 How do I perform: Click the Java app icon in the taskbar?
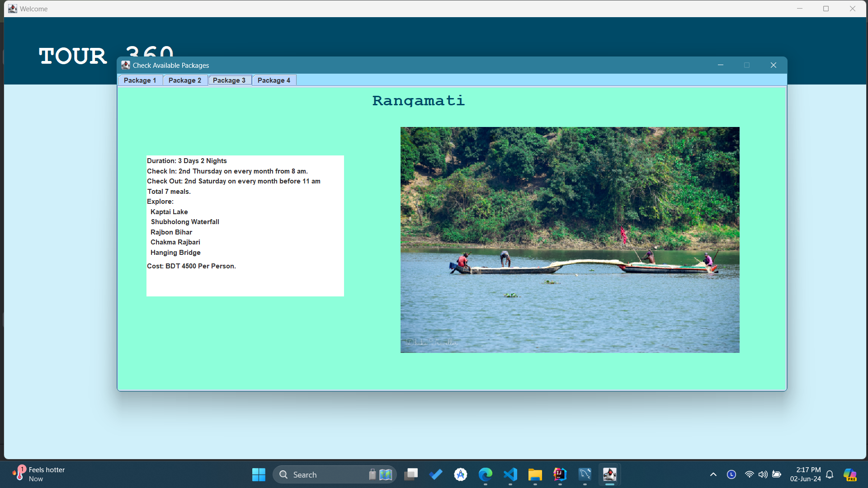(609, 474)
